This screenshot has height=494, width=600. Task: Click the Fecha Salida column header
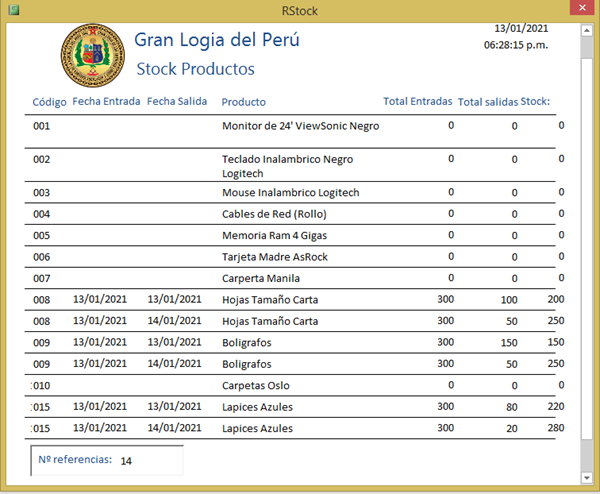[x=177, y=101]
